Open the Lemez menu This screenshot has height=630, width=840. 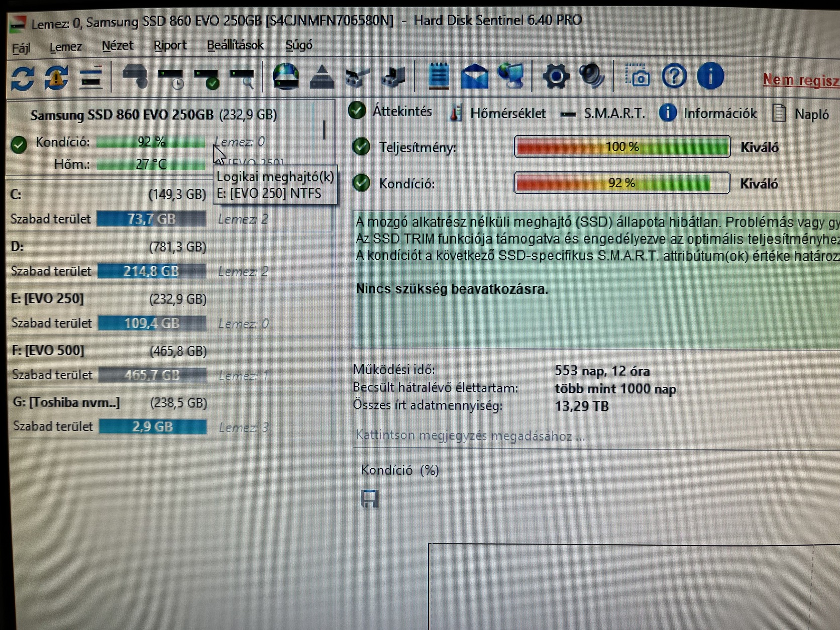[66, 47]
